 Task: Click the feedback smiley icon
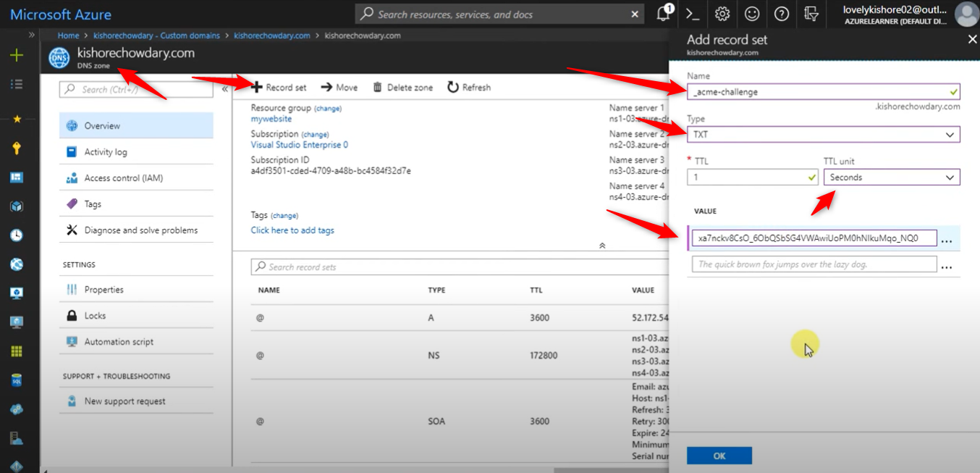point(752,14)
